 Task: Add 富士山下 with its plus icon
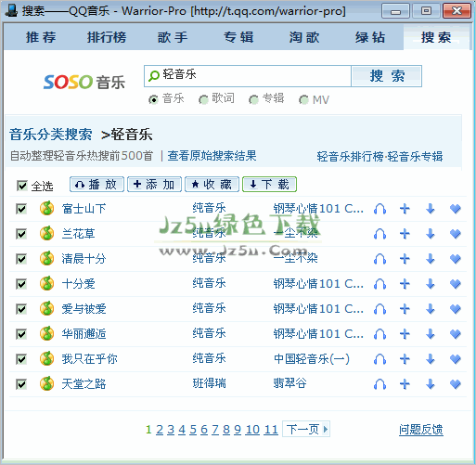[x=405, y=209]
